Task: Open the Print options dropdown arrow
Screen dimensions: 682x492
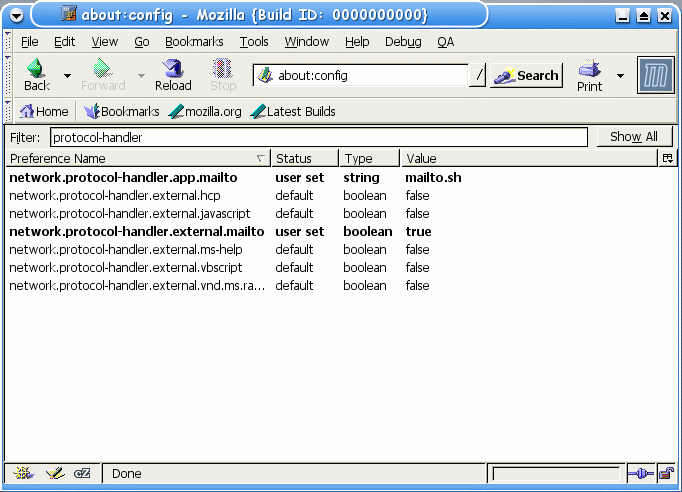Action: tap(620, 76)
